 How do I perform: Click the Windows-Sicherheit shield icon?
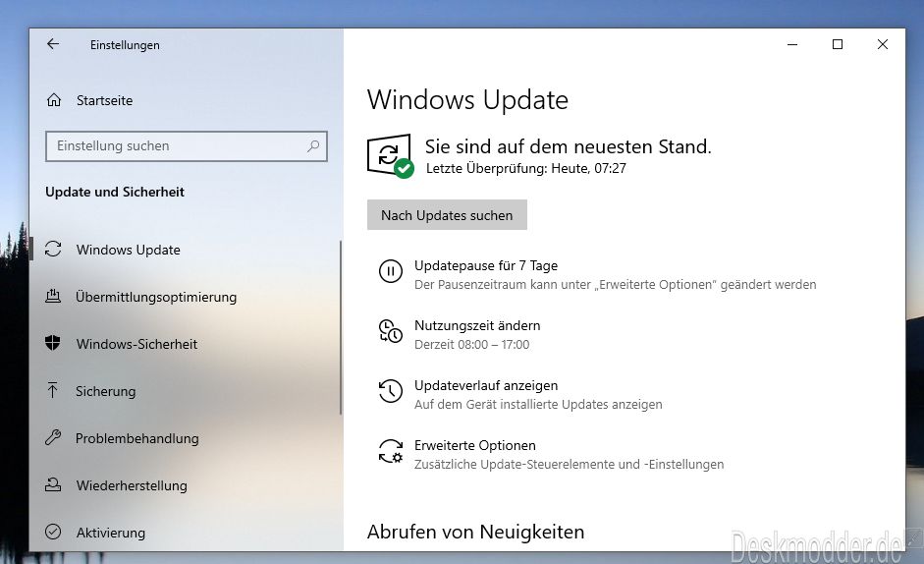[x=53, y=343]
